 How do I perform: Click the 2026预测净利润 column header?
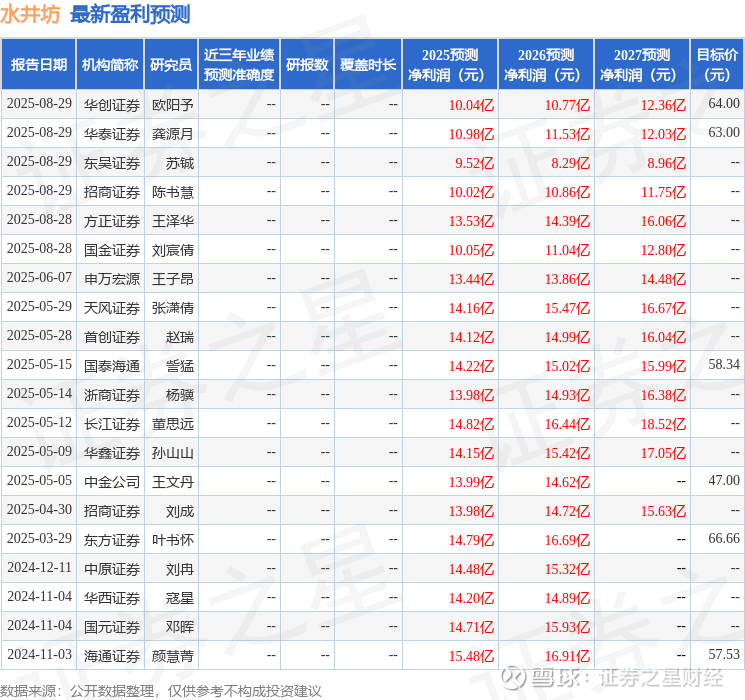(x=546, y=65)
